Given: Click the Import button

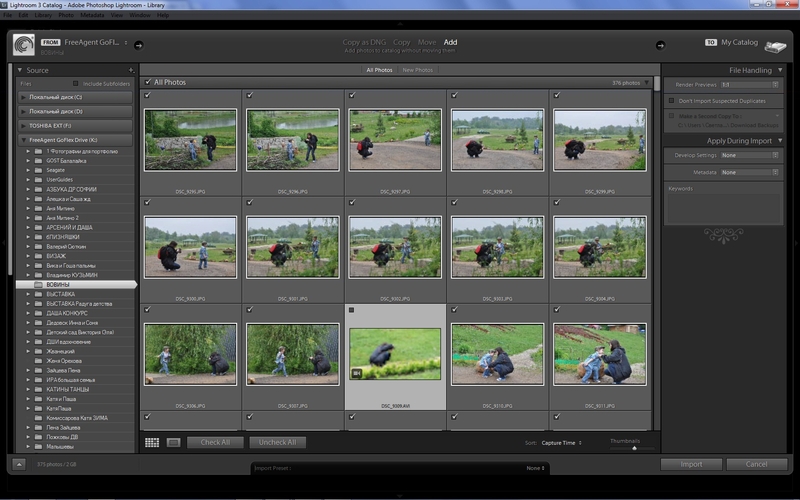Looking at the screenshot, I should tap(691, 464).
